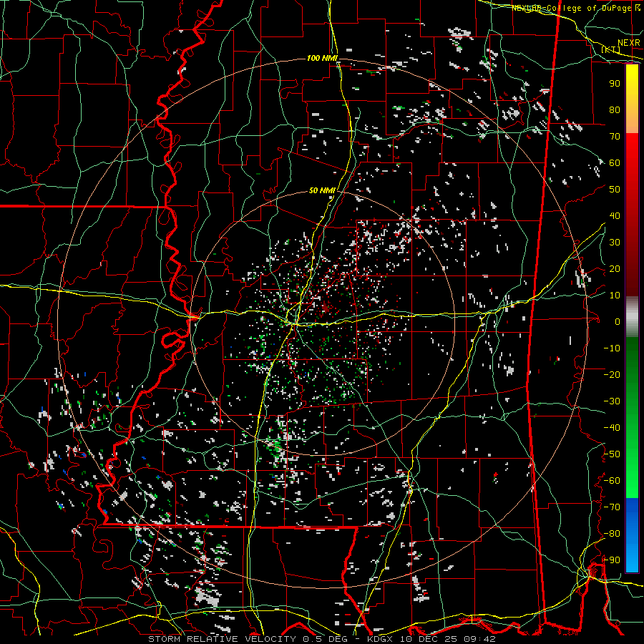Click the 50 NMI range ring label
The image size is (644, 644).
click(x=322, y=190)
